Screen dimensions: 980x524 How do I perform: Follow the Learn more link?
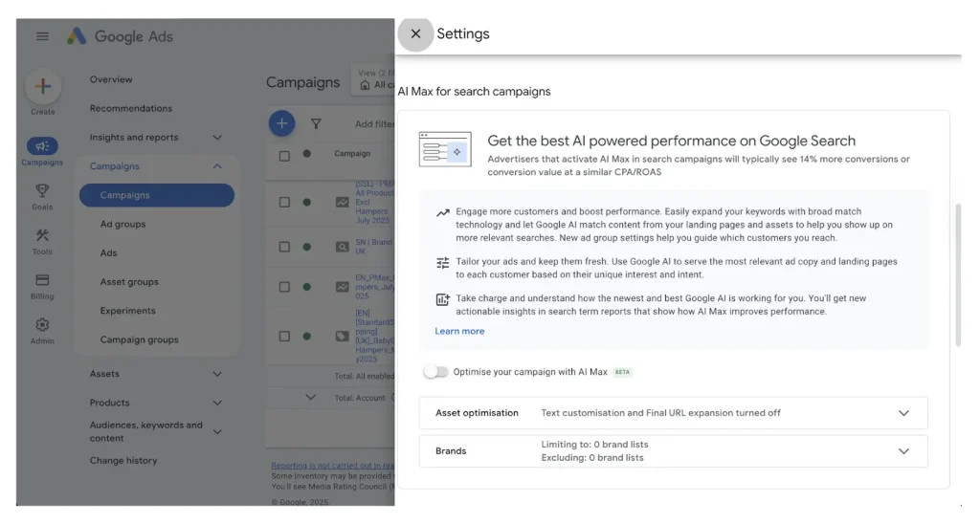click(x=459, y=331)
